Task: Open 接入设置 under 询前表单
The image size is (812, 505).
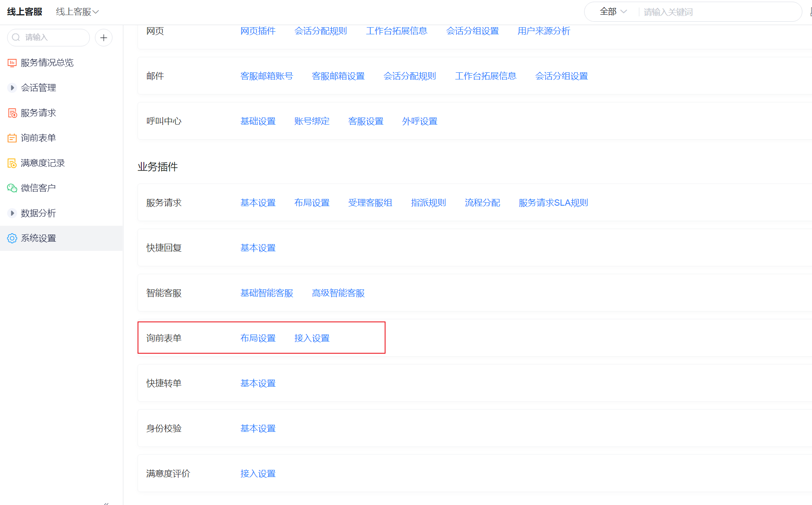Action: (312, 338)
